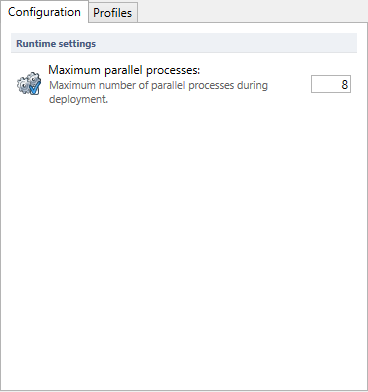The width and height of the screenshot is (368, 392).
Task: Open the Profiles tab page
Action: pyautogui.click(x=113, y=13)
